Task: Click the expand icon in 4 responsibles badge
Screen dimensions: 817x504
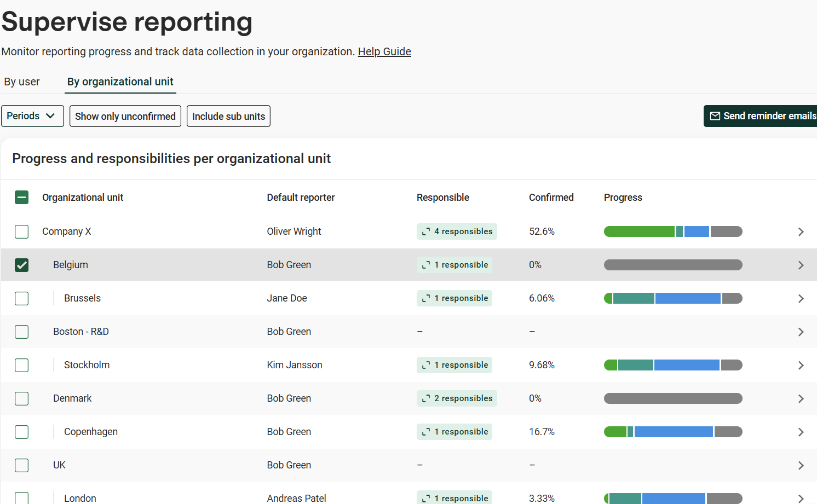Action: pyautogui.click(x=426, y=232)
